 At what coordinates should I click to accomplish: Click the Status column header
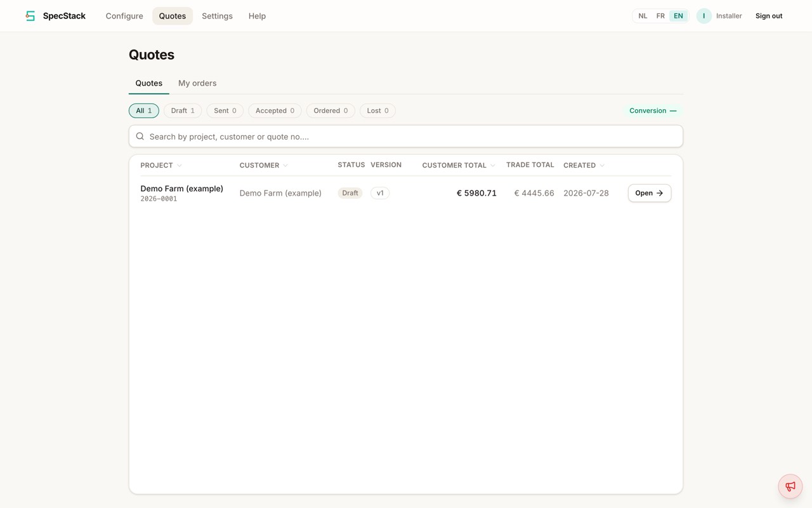coord(351,165)
